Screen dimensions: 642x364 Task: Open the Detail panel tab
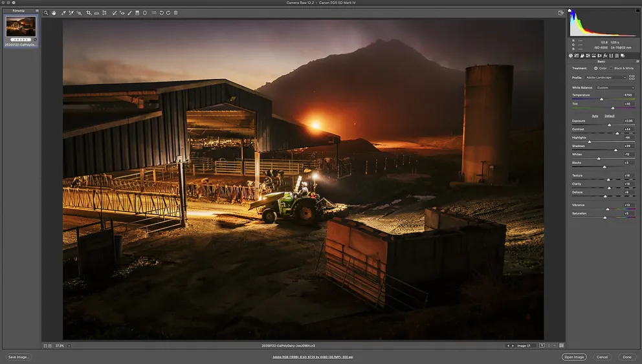tap(582, 56)
